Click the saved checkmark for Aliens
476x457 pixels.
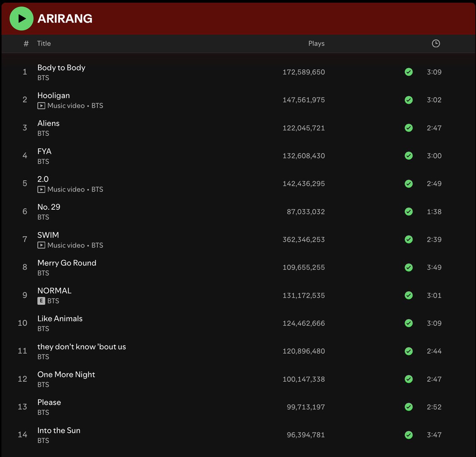(409, 128)
